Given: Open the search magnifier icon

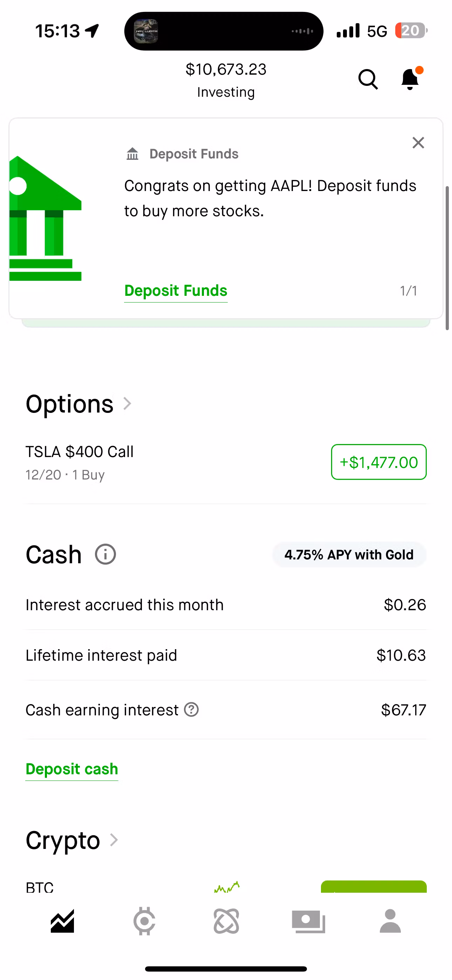Looking at the screenshot, I should click(368, 79).
